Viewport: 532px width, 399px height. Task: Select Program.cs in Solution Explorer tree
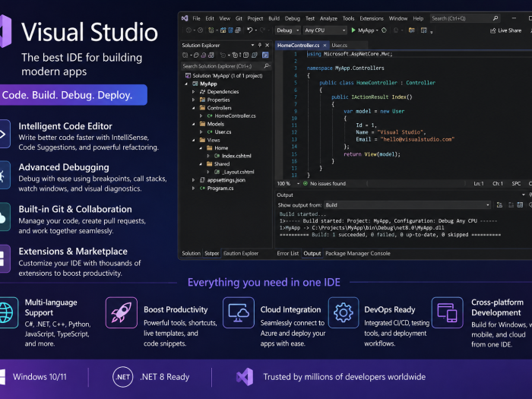click(220, 188)
